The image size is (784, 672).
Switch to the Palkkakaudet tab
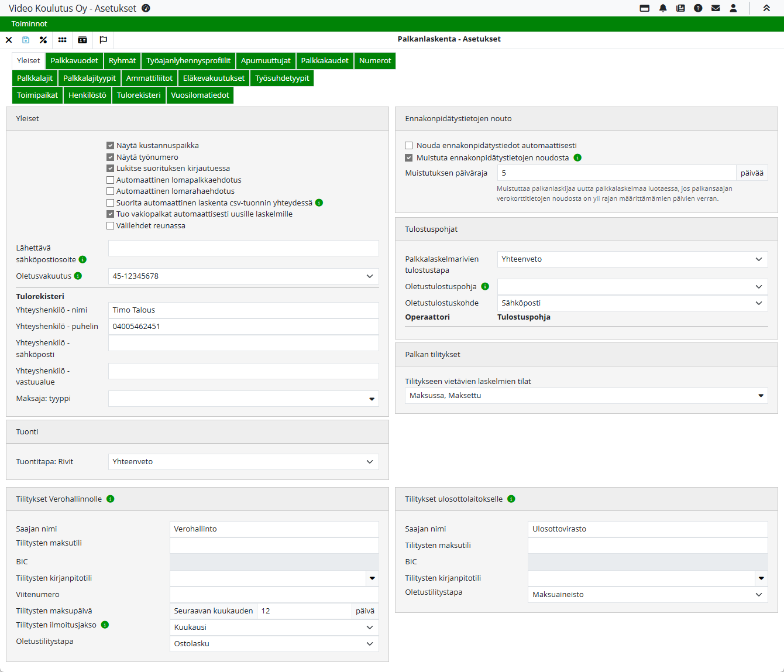(325, 61)
